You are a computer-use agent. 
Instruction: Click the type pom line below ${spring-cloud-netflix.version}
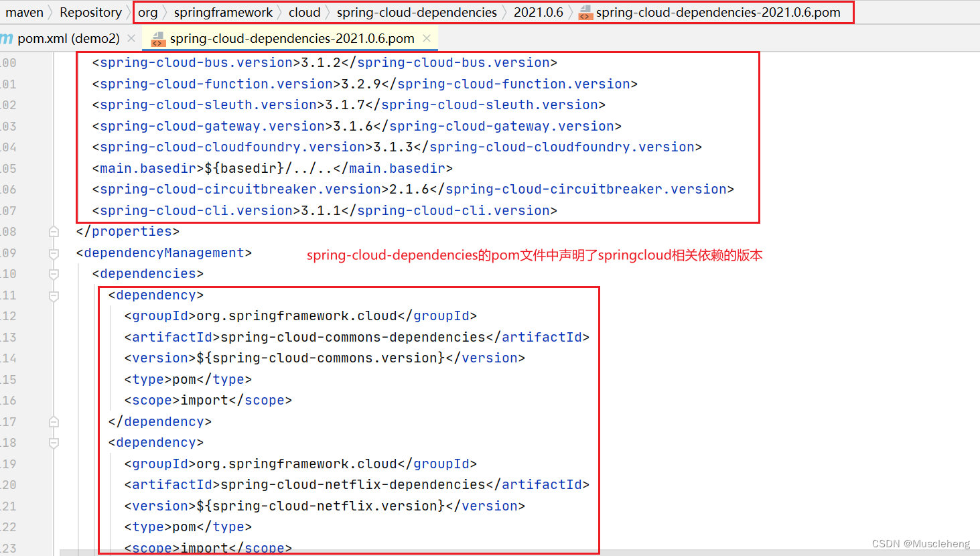pyautogui.click(x=188, y=527)
